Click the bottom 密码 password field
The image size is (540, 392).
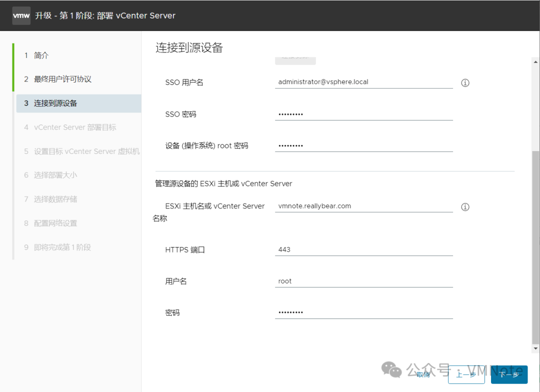pos(363,312)
